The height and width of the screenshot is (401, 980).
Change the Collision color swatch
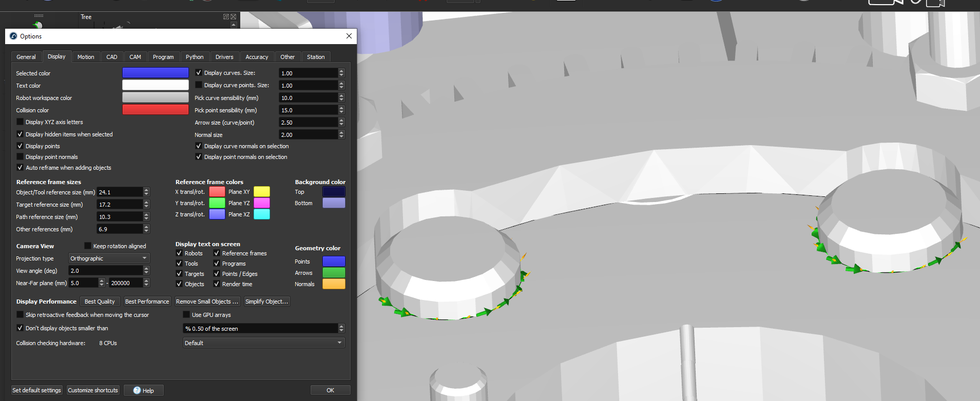click(156, 110)
